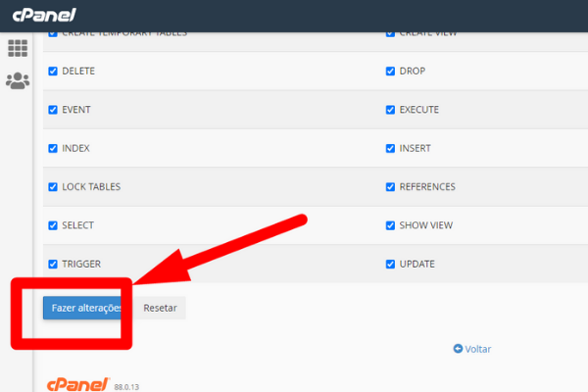Click the LOCK TABLES label text
This screenshot has height=392, width=588.
click(91, 187)
